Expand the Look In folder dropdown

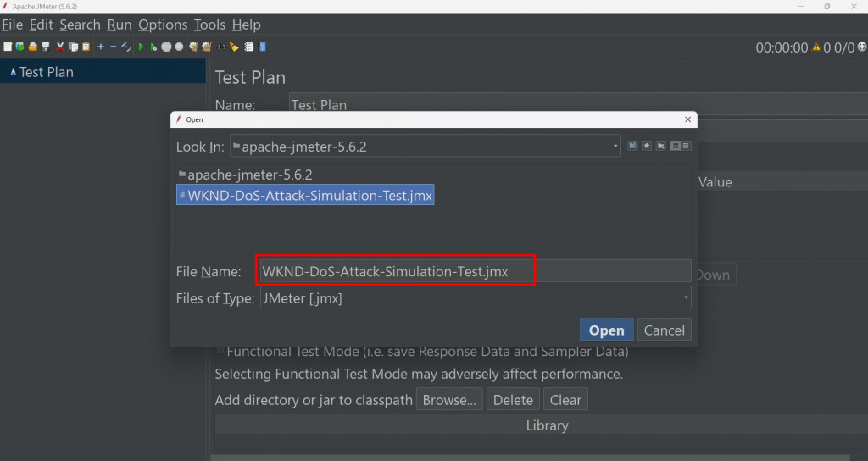tap(615, 147)
